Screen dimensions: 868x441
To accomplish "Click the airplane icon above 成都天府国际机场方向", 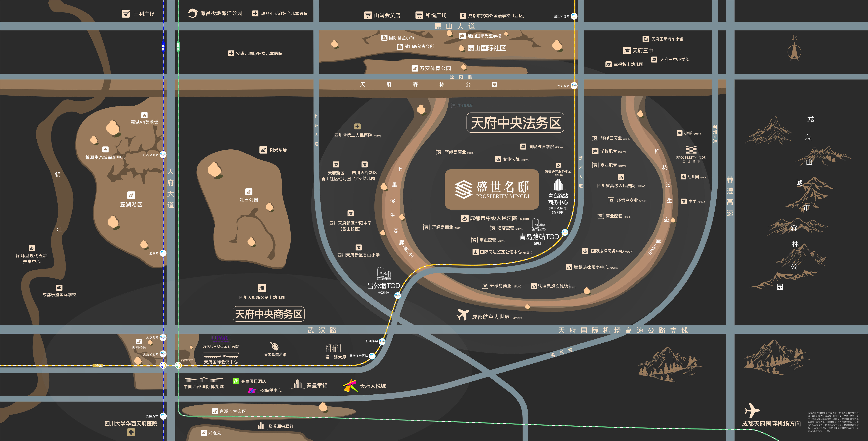I will [x=752, y=410].
